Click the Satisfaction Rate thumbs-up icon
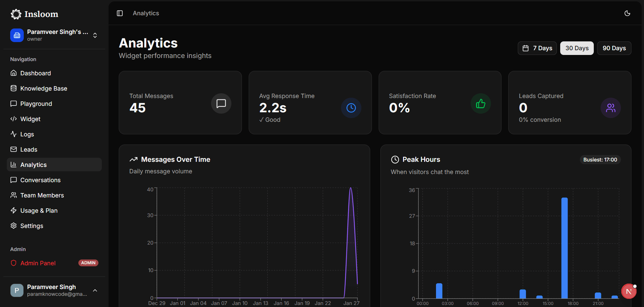The width and height of the screenshot is (644, 307). [480, 103]
